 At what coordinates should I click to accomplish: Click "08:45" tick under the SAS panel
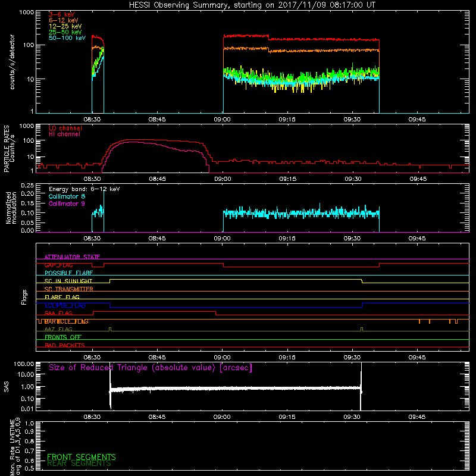tap(157, 417)
